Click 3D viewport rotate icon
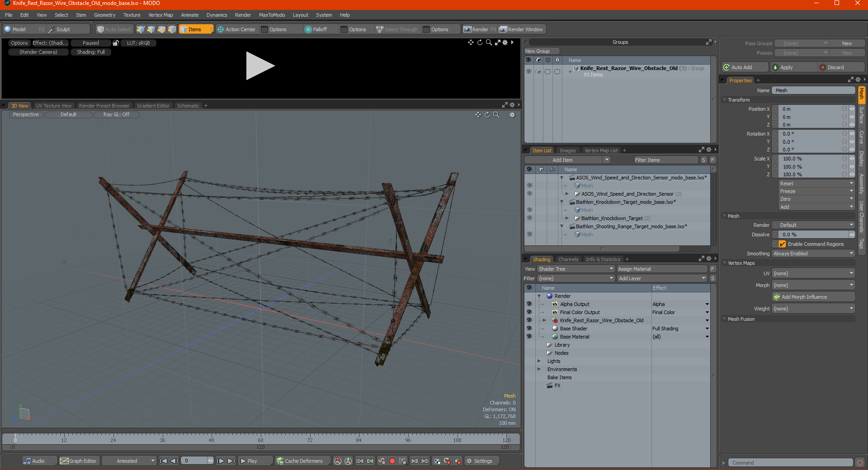The height and width of the screenshot is (470, 868). tap(487, 115)
